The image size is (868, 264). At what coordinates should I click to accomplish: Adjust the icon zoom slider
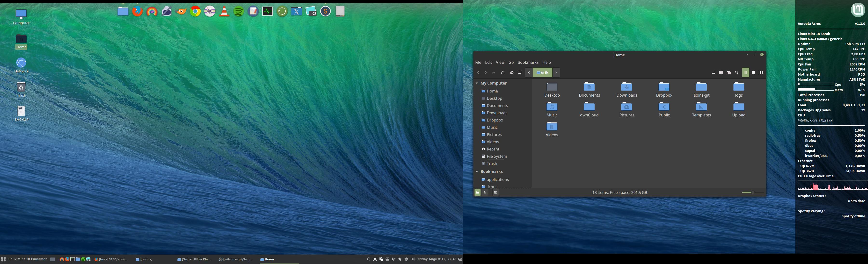click(x=753, y=193)
